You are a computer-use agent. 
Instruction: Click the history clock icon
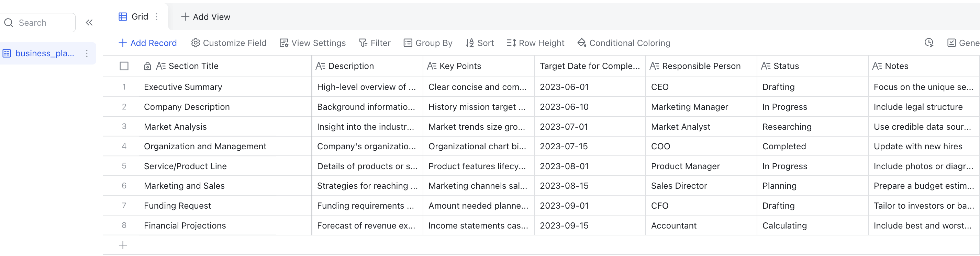[x=929, y=43]
